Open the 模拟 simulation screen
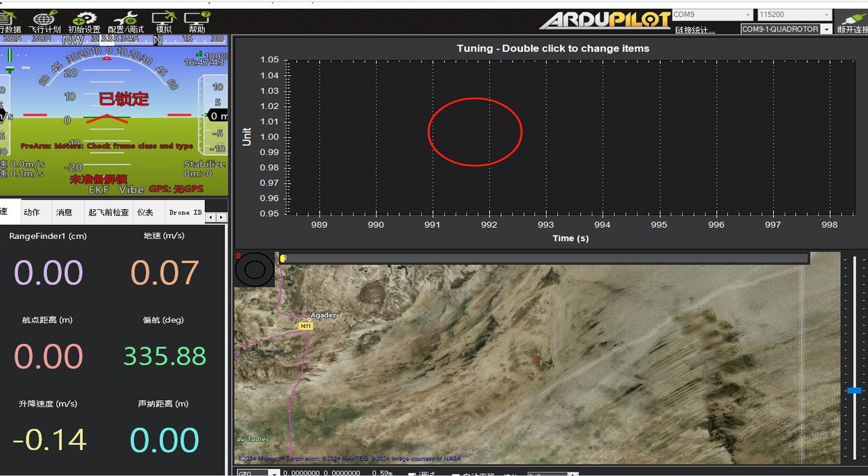The image size is (868, 476). [164, 22]
